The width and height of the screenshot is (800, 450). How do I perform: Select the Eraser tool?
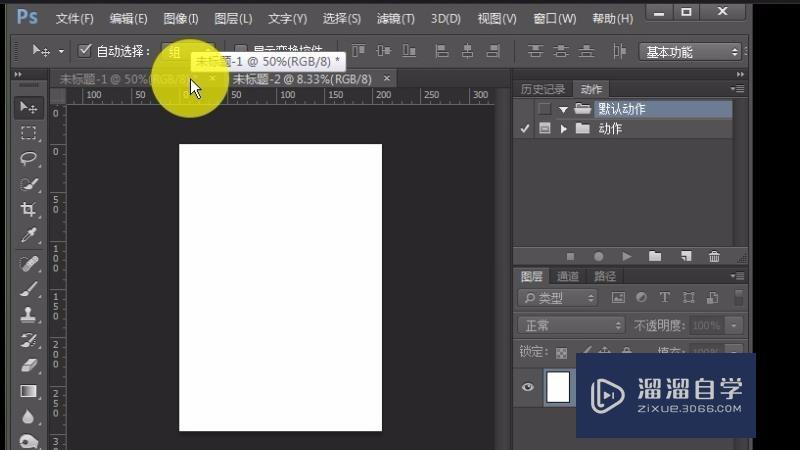(29, 366)
